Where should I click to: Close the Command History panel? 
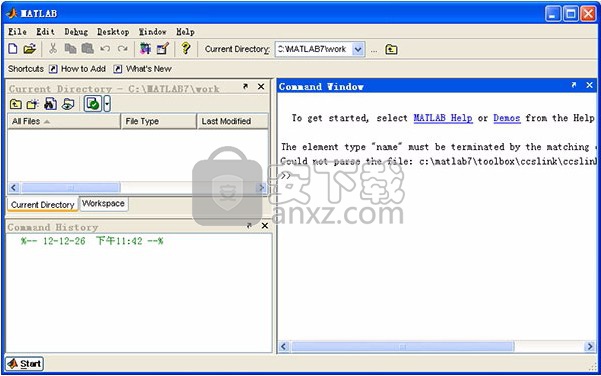264,225
